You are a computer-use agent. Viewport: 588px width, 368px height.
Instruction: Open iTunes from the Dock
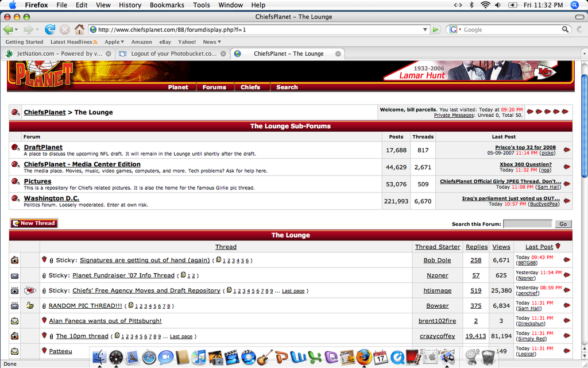199,356
